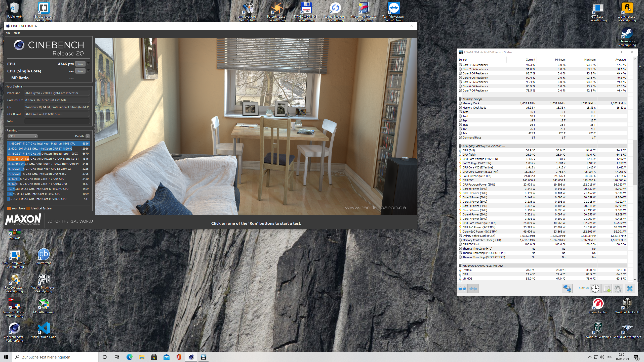Screen dimensions: 644x362
Task: Open File Explorer from the taskbar
Action: pyautogui.click(x=142, y=357)
